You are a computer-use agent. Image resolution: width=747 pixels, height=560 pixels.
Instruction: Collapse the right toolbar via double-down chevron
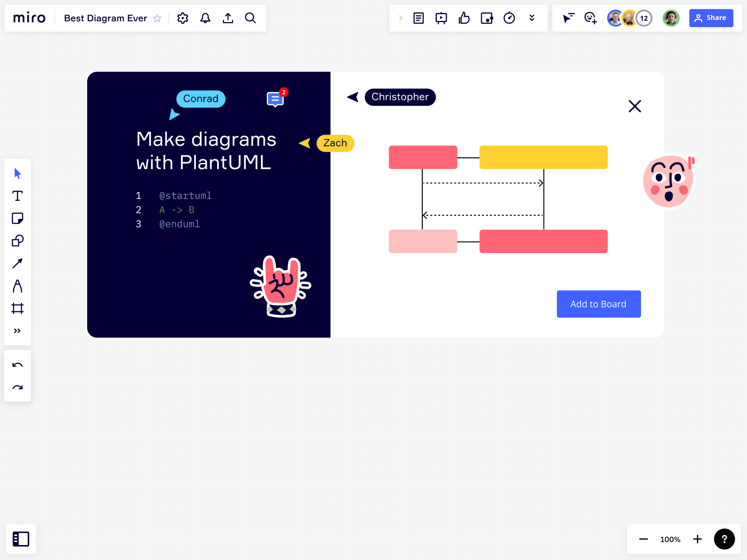click(x=532, y=18)
